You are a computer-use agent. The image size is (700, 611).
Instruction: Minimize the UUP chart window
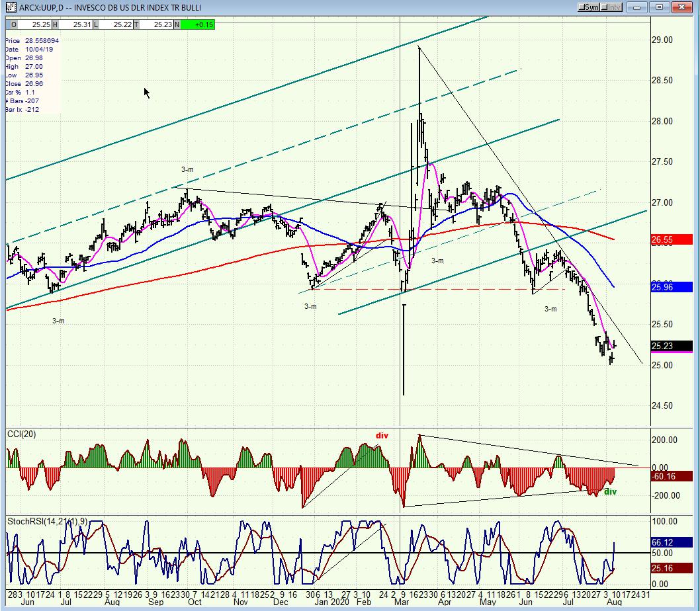point(637,7)
